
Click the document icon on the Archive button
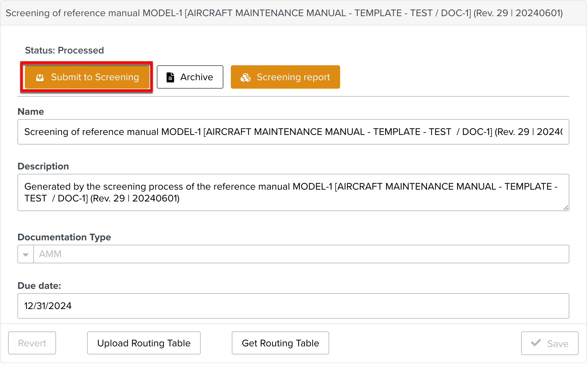[170, 77]
